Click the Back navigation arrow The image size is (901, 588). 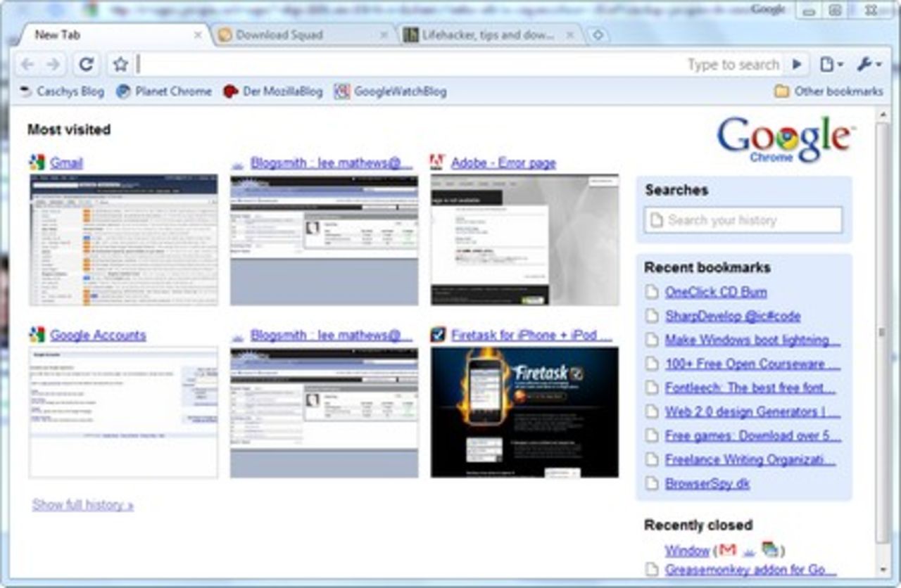[27, 65]
